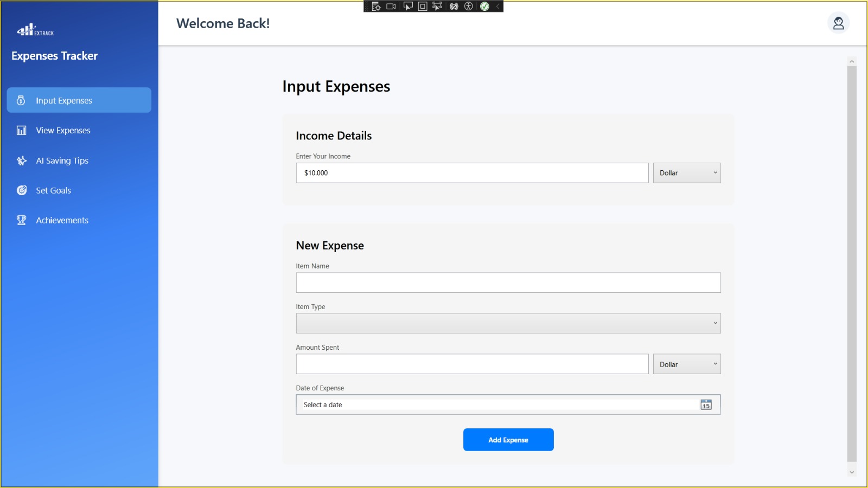Open the calendar picker icon in Date of Expense
Screen dimensions: 868x488
(x=706, y=405)
